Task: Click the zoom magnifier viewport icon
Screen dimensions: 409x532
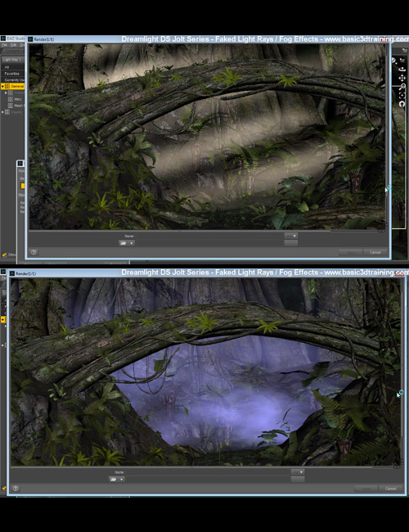Action: point(402,87)
